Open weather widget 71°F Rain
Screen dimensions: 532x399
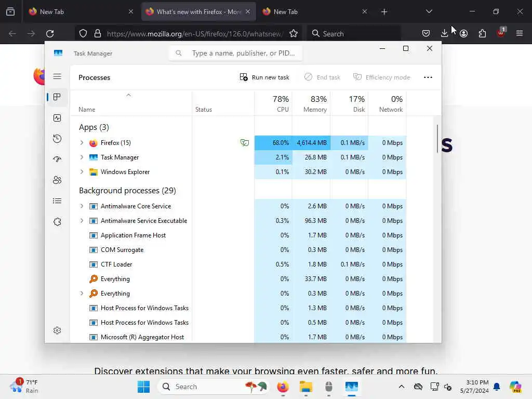(x=24, y=387)
